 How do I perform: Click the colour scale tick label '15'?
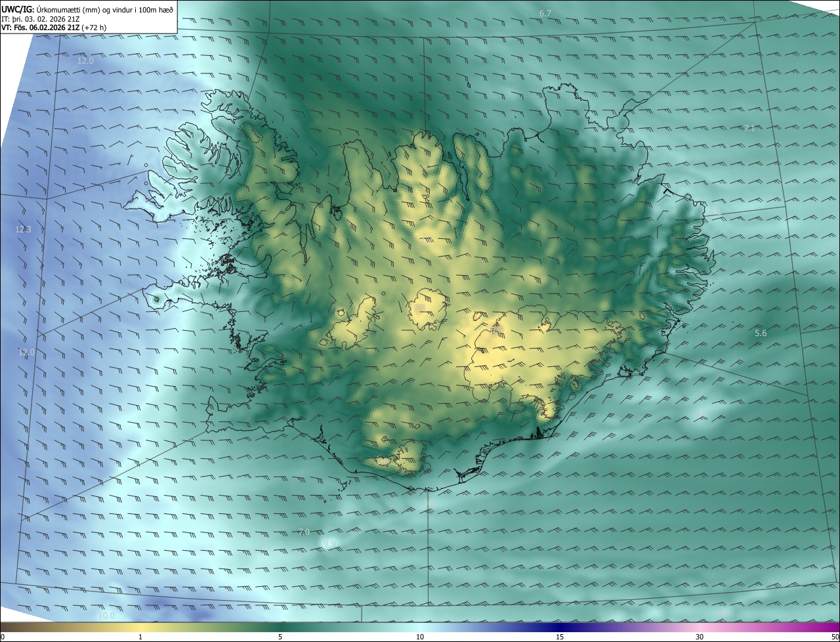pyautogui.click(x=560, y=637)
